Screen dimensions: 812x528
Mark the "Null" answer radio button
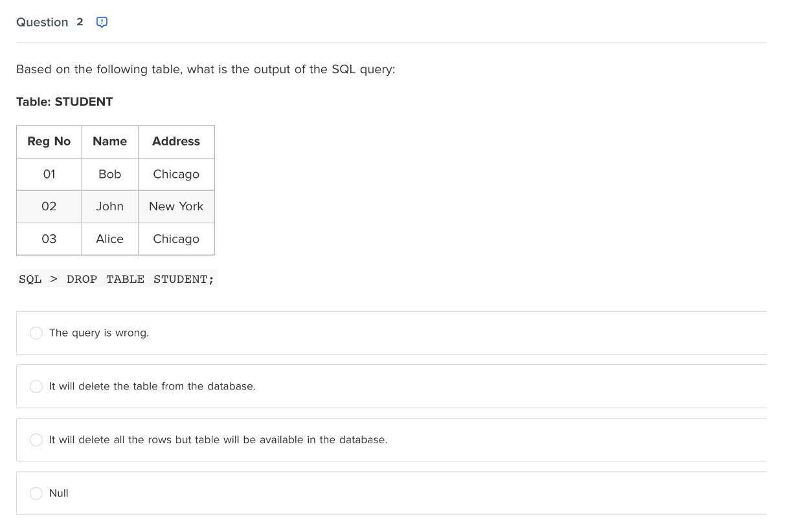coord(36,493)
